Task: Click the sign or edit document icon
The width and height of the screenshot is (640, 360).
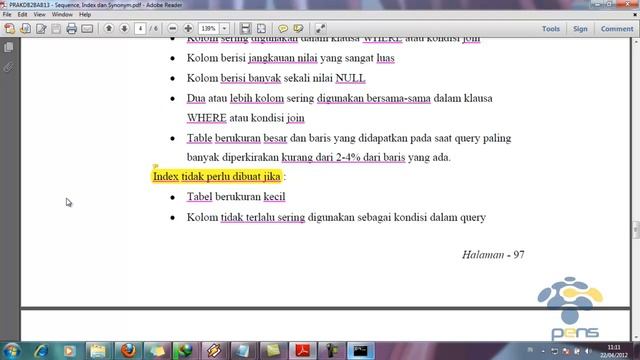Action: 41,29
